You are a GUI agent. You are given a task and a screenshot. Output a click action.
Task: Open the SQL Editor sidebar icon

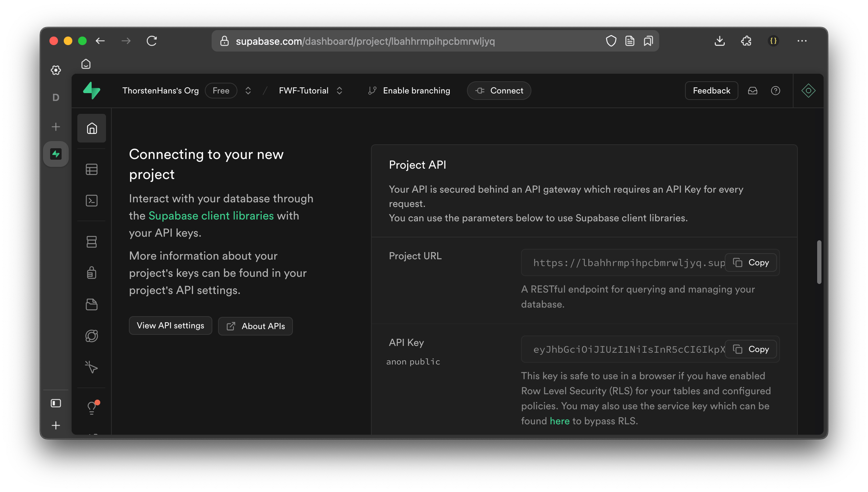coord(92,201)
